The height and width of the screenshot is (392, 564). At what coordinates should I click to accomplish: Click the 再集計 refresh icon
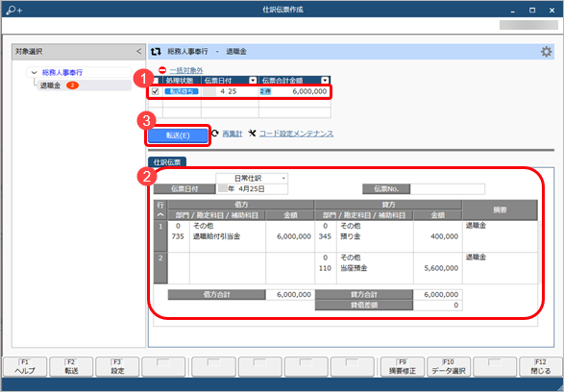[215, 134]
